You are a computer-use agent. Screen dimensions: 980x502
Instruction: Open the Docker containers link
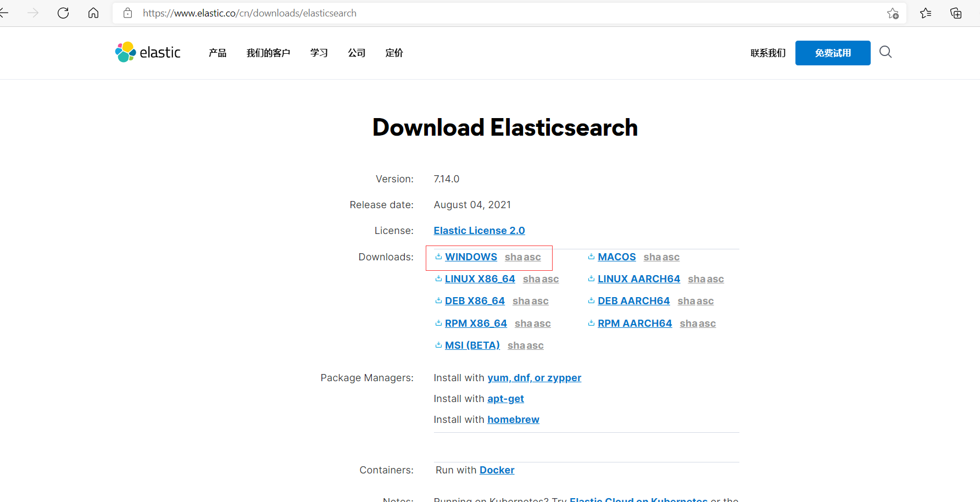tap(497, 470)
